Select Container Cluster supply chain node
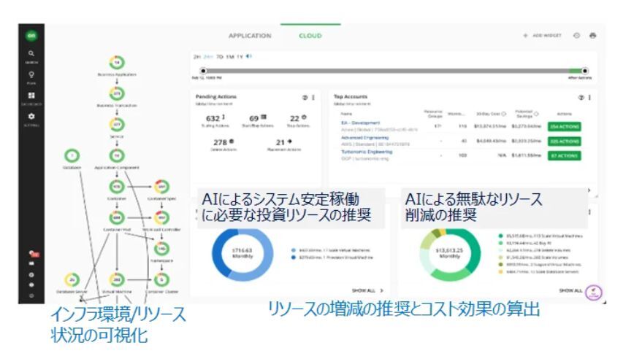This screenshot has height=364, width=634. click(161, 279)
